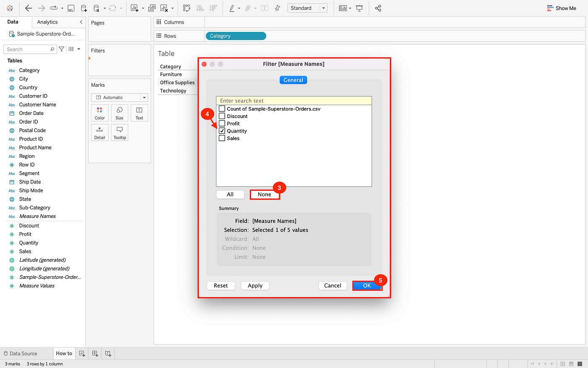Switch to the Analytics tab
Image resolution: width=588 pixels, height=368 pixels.
47,22
